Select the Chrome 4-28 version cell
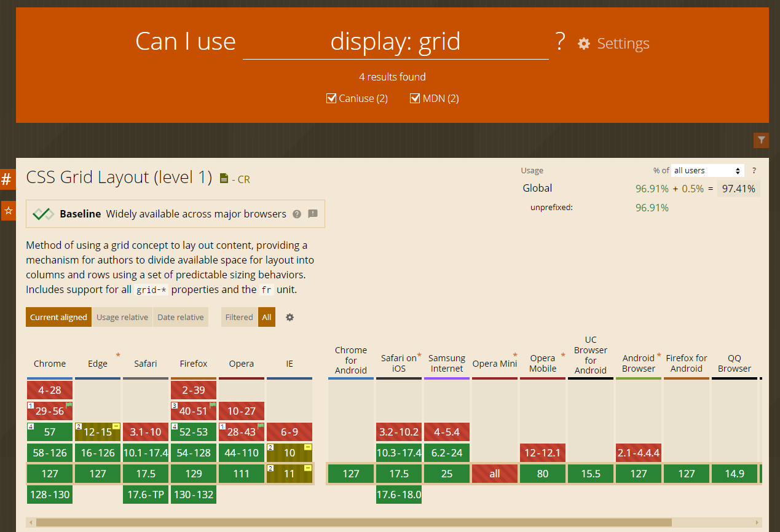780x532 pixels. 50,390
